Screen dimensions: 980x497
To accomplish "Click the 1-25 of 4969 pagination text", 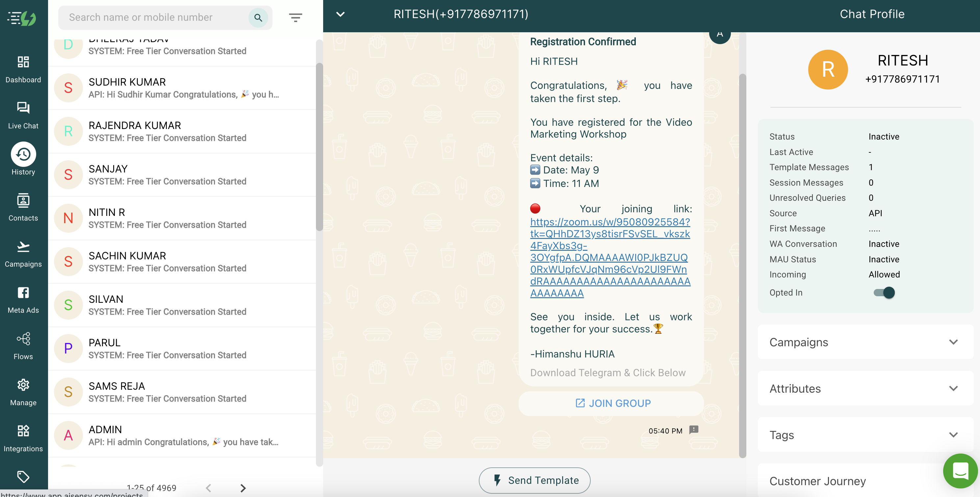I will coord(151,487).
